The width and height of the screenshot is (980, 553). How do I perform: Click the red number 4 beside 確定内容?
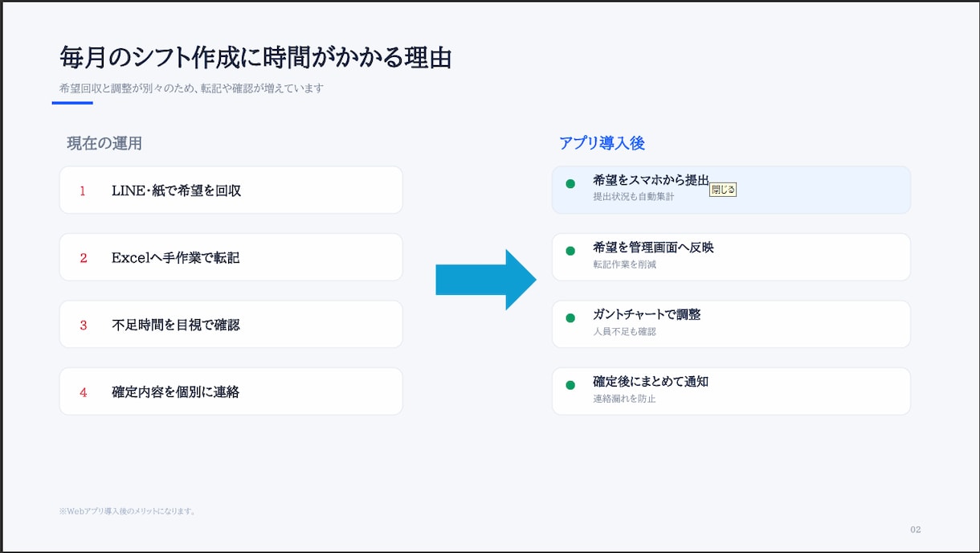click(83, 392)
